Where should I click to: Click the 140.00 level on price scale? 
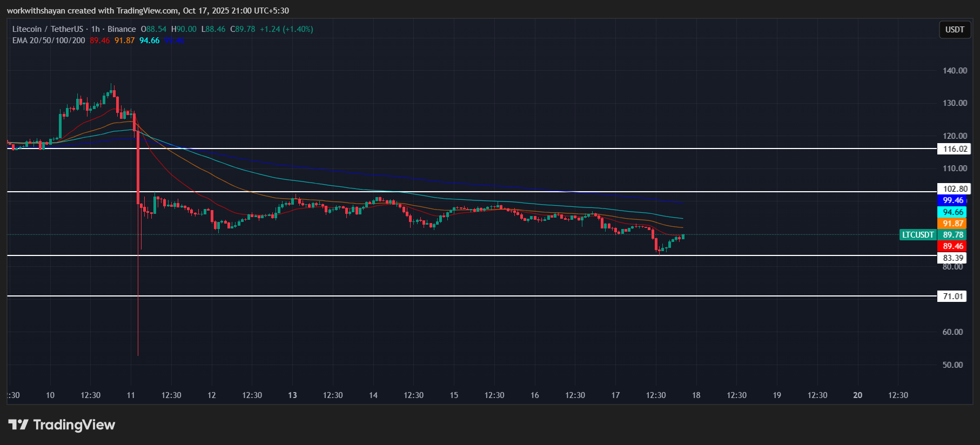tap(955, 71)
